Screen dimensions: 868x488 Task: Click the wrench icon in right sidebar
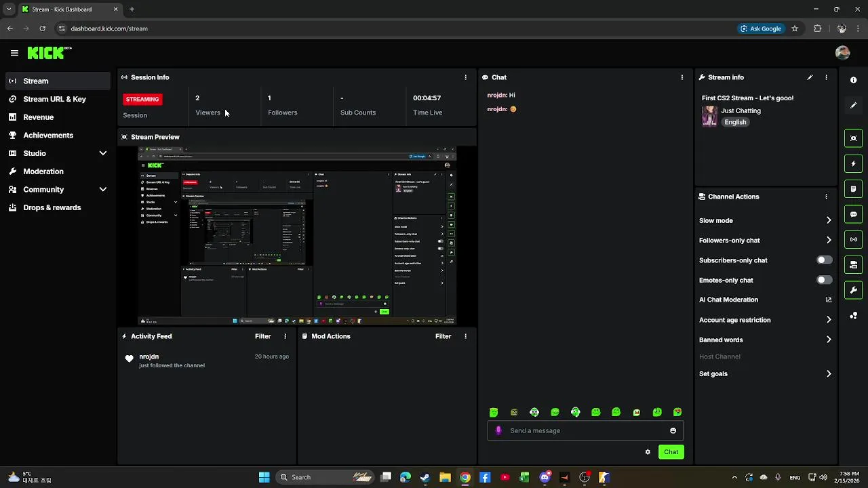point(853,290)
